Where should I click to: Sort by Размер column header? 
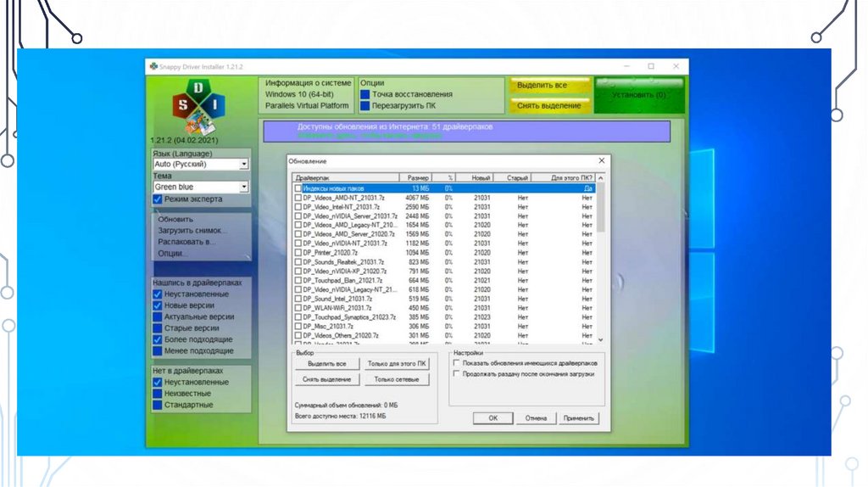click(x=415, y=178)
